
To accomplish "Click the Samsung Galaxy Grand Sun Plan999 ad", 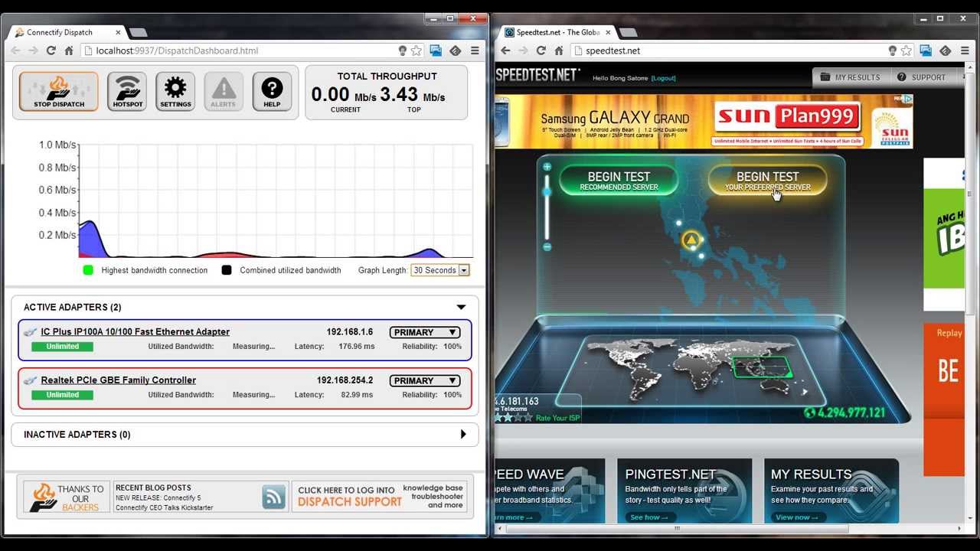I will tap(704, 121).
